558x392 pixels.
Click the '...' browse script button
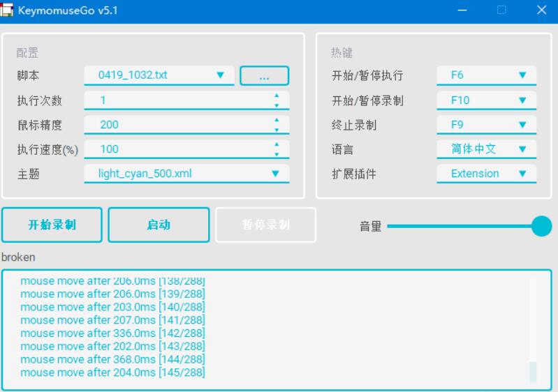click(x=264, y=76)
